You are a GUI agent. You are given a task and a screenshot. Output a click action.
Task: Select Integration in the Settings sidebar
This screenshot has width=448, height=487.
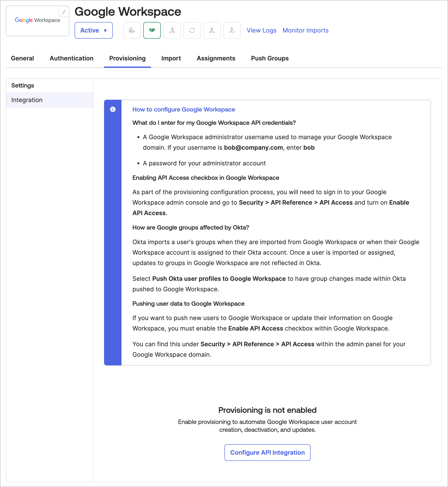(x=27, y=100)
